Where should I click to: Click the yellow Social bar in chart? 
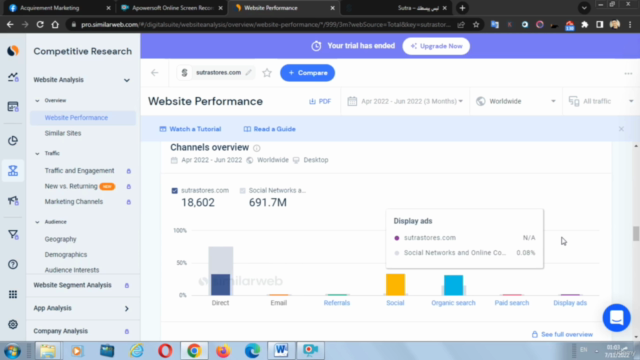coord(395,284)
